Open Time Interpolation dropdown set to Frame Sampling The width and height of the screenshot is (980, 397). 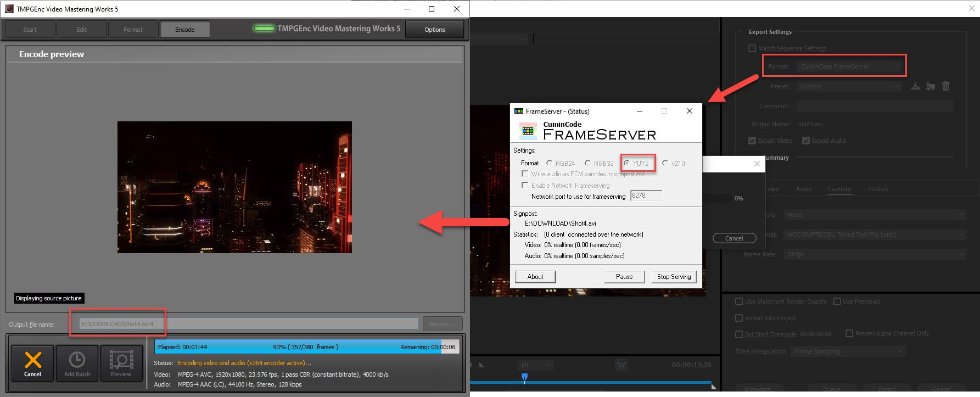point(848,351)
